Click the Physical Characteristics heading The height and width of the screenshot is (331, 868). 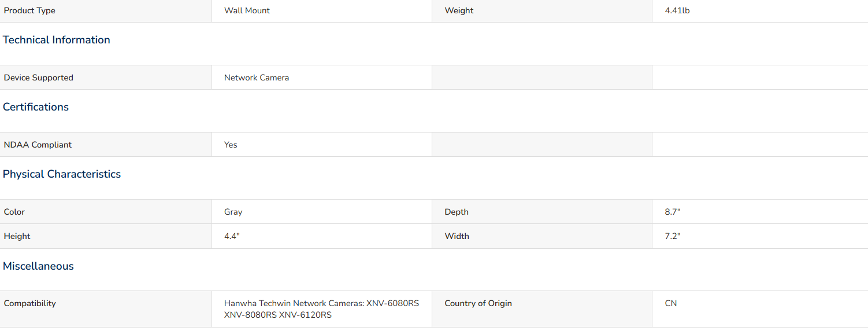coord(62,174)
